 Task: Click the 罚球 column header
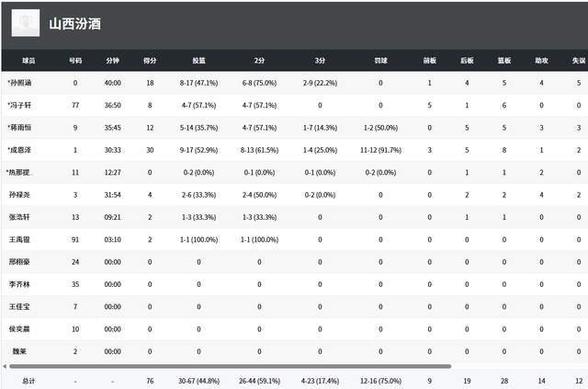tap(380, 61)
